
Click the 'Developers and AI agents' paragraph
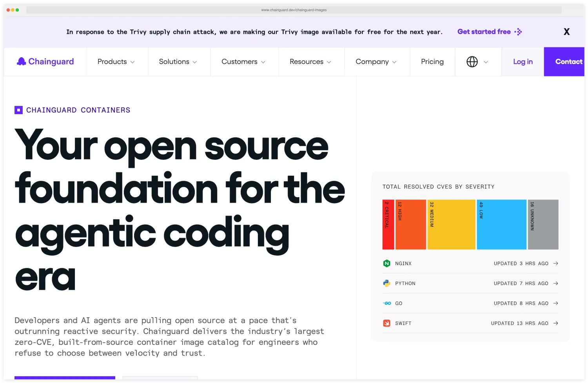(x=169, y=337)
